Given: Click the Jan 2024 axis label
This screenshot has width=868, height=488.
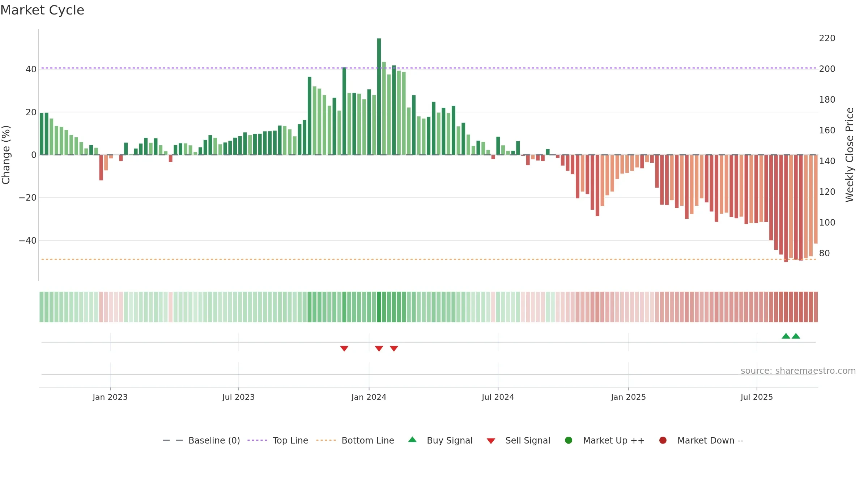Looking at the screenshot, I should click(369, 397).
